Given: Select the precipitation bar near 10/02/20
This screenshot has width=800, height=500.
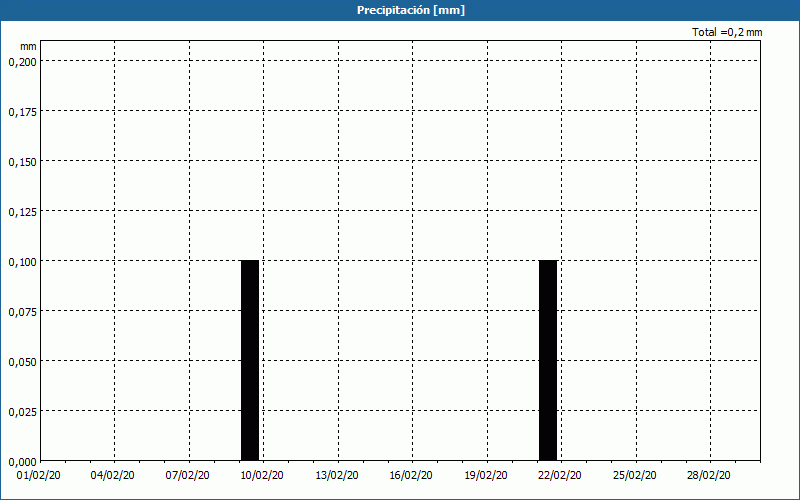Looking at the screenshot, I should [250, 360].
